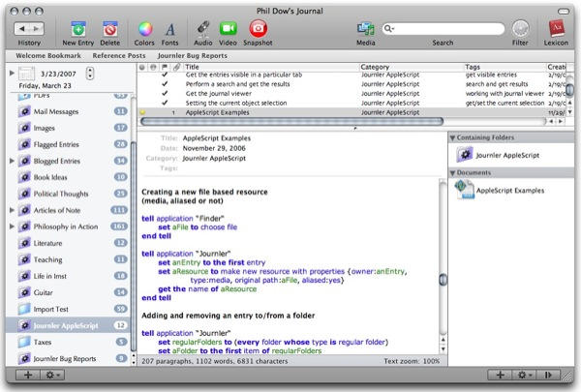The height and width of the screenshot is (392, 581).
Task: Open the Fonts panel icon
Action: coord(169,30)
